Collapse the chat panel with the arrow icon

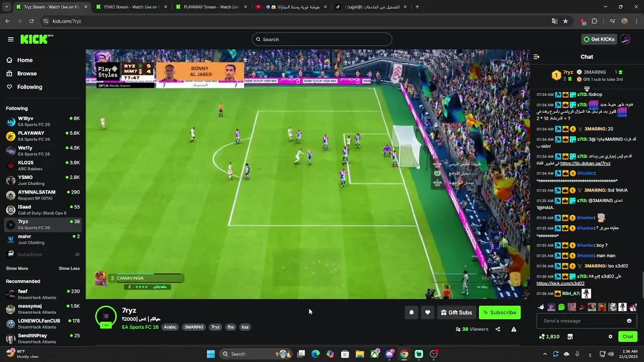tap(536, 57)
